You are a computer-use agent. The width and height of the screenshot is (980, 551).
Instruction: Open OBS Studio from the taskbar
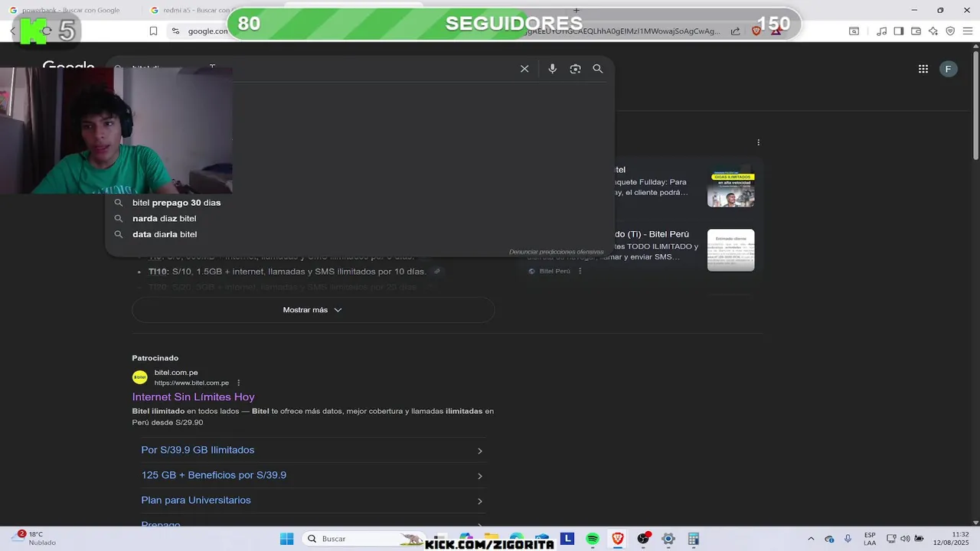pos(643,539)
